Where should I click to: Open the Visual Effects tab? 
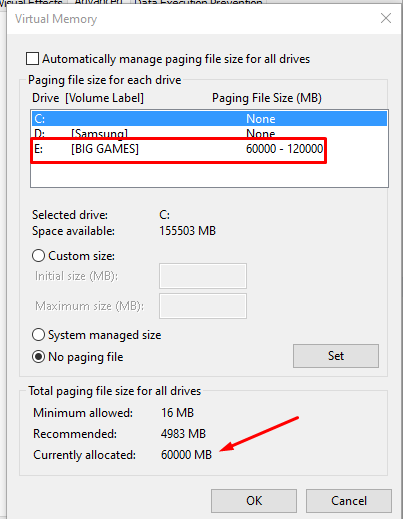31,2
